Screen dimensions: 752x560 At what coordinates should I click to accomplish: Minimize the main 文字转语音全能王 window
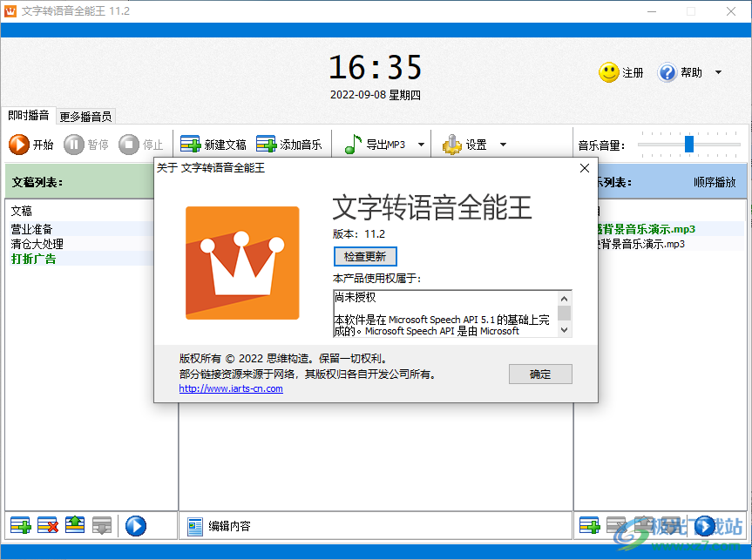652,11
